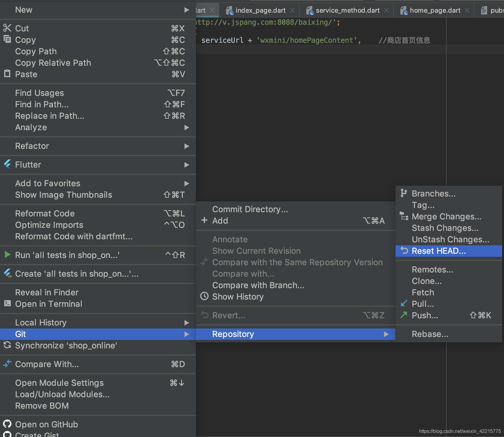Viewport: 504px width, 437px height.
Task: Expand the Analyze submenu arrow
Action: pyautogui.click(x=187, y=127)
